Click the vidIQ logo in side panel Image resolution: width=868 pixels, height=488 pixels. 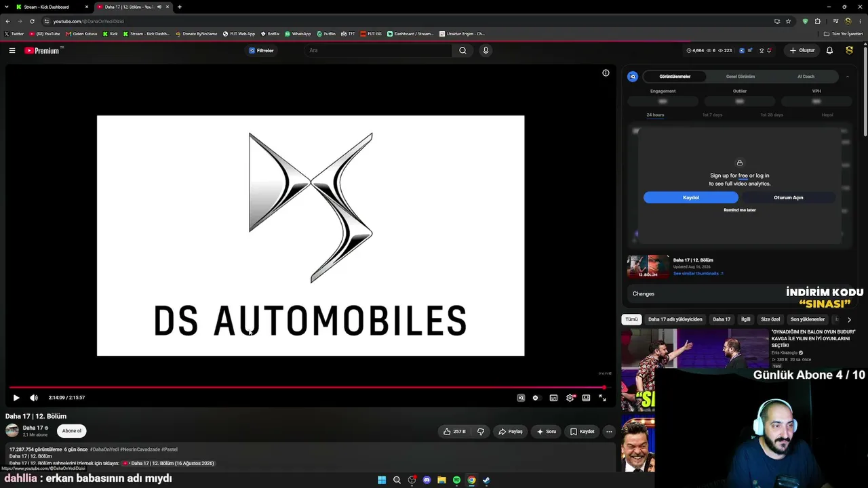click(x=633, y=77)
